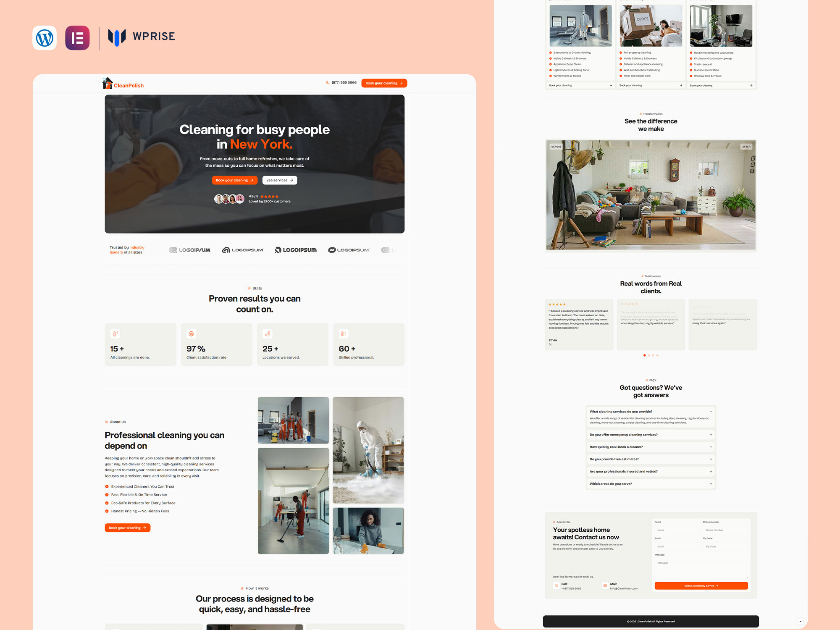Select the last testimonial carousel dot
Screen dimensions: 840x630
tap(657, 355)
